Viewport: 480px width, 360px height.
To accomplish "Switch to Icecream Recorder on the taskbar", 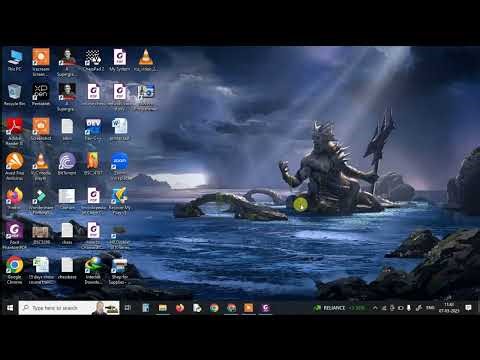I will pos(248,308).
